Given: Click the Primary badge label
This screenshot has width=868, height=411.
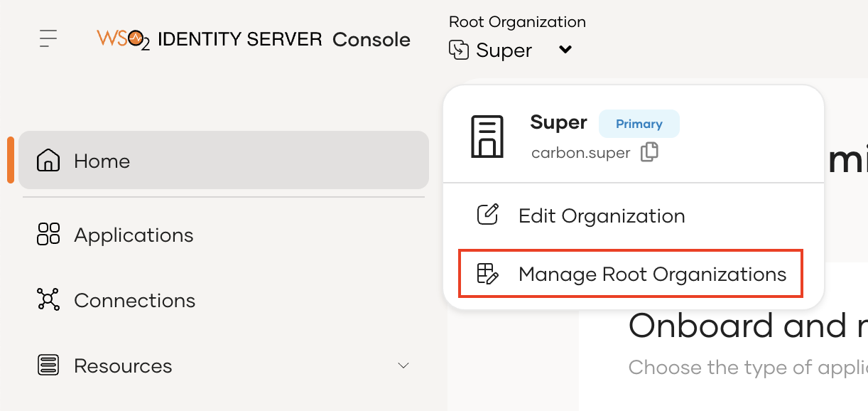Looking at the screenshot, I should point(639,124).
